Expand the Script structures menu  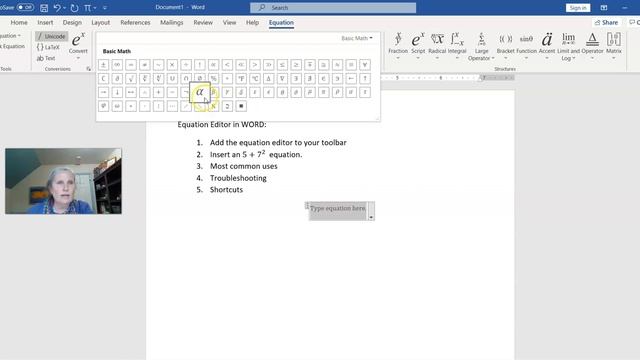(x=418, y=46)
